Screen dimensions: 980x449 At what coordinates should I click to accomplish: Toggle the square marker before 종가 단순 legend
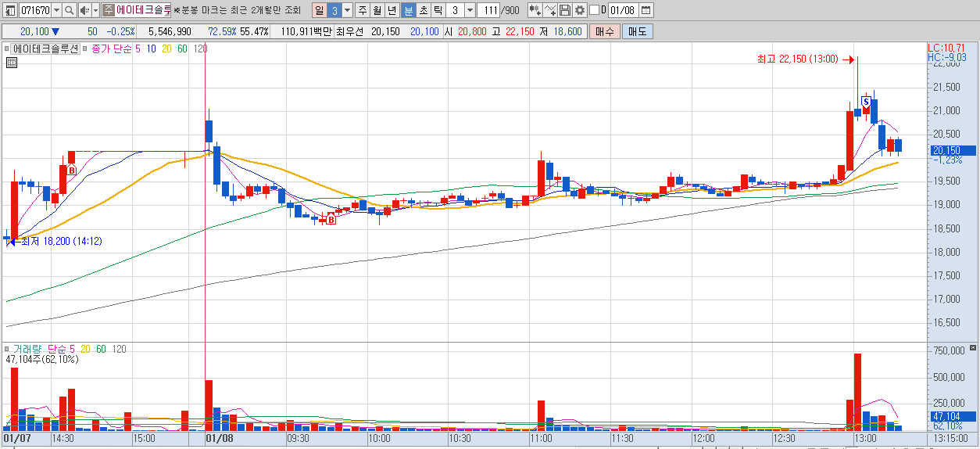(86, 48)
